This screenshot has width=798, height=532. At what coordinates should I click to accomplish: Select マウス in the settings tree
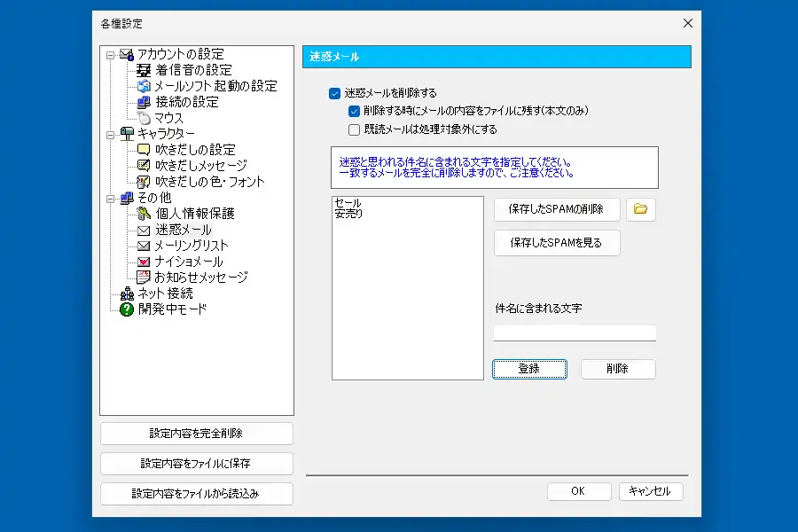pos(169,118)
